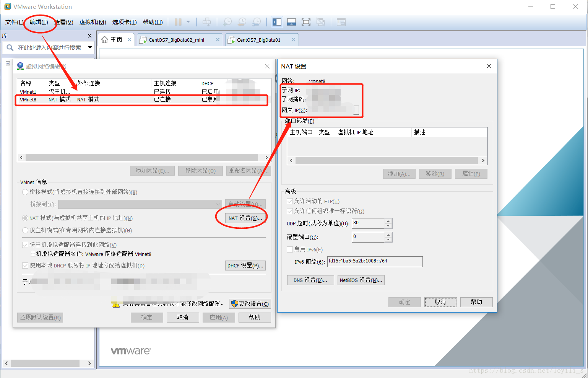Image resolution: width=588 pixels, height=378 pixels.
Task: Close the CentOS7_BigData02_mini tab
Action: tap(218, 39)
